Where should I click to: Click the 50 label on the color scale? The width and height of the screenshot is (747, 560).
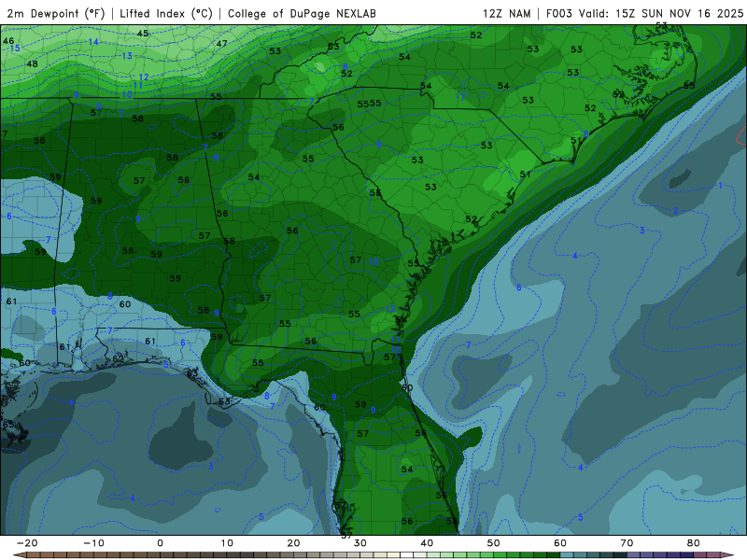494,543
